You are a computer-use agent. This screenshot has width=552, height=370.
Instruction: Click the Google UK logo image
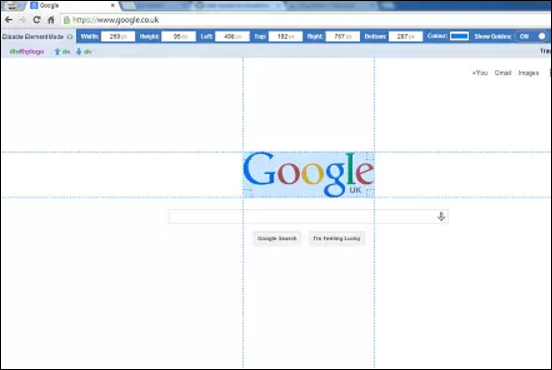click(x=309, y=174)
